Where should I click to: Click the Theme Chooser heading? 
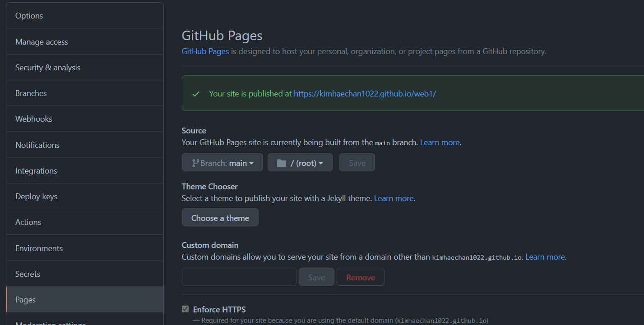[x=210, y=187]
